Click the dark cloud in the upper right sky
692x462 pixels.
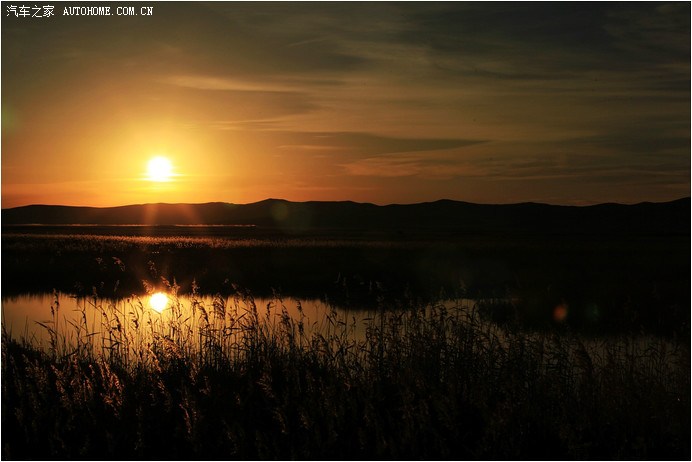[x=560, y=40]
